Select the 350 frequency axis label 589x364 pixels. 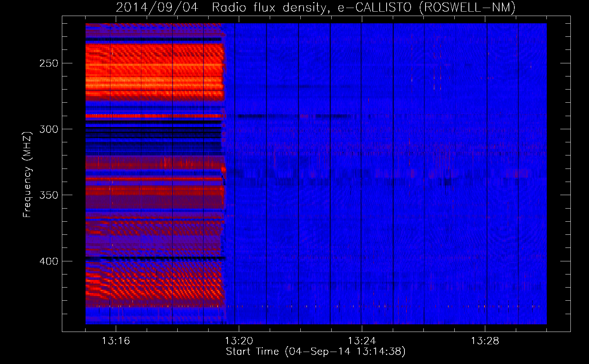pyautogui.click(x=49, y=195)
